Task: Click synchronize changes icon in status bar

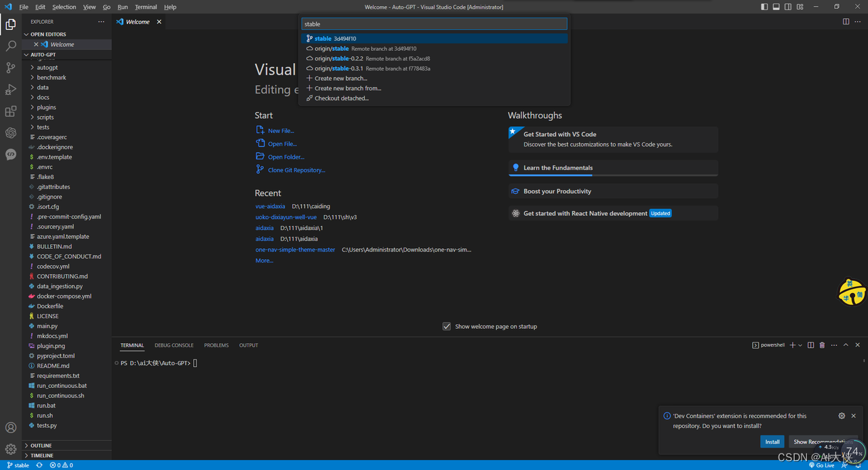Action: (39, 465)
